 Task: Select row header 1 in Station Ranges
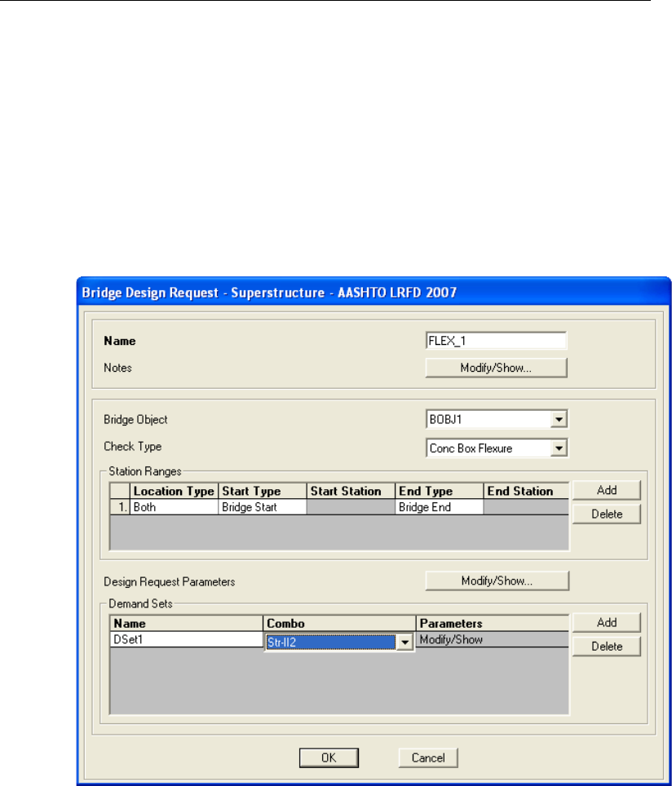(121, 507)
